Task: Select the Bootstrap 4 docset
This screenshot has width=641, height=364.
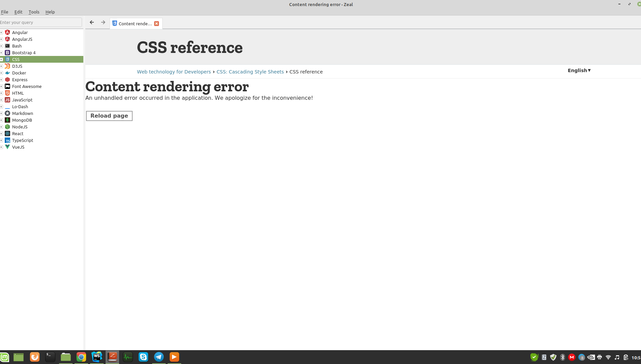Action: click(x=24, y=53)
